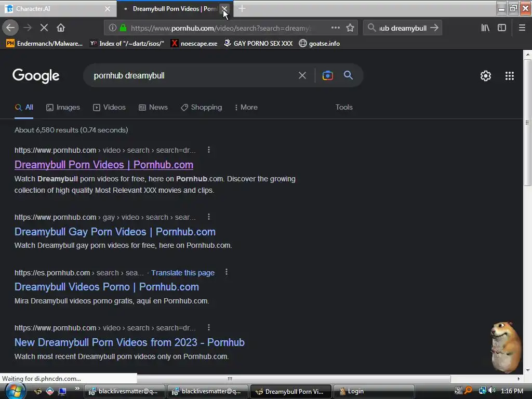Image resolution: width=532 pixels, height=399 pixels.
Task: Switch to Shopping results tab
Action: coord(201,107)
